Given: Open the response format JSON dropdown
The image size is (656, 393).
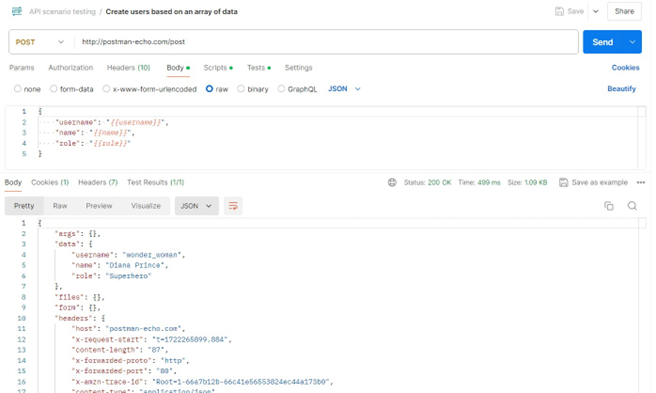Looking at the screenshot, I should 196,206.
